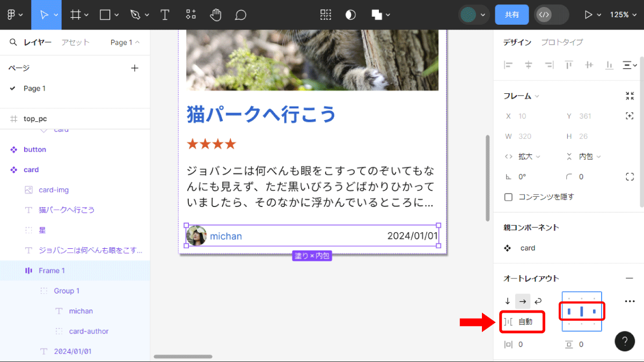The image size is (644, 362).
Task: Click align horizontal centers icon
Action: 529,65
